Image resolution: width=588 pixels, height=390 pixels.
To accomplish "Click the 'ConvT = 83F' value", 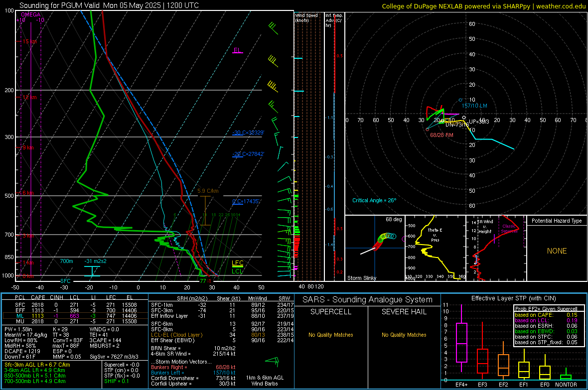I will (x=67, y=340).
